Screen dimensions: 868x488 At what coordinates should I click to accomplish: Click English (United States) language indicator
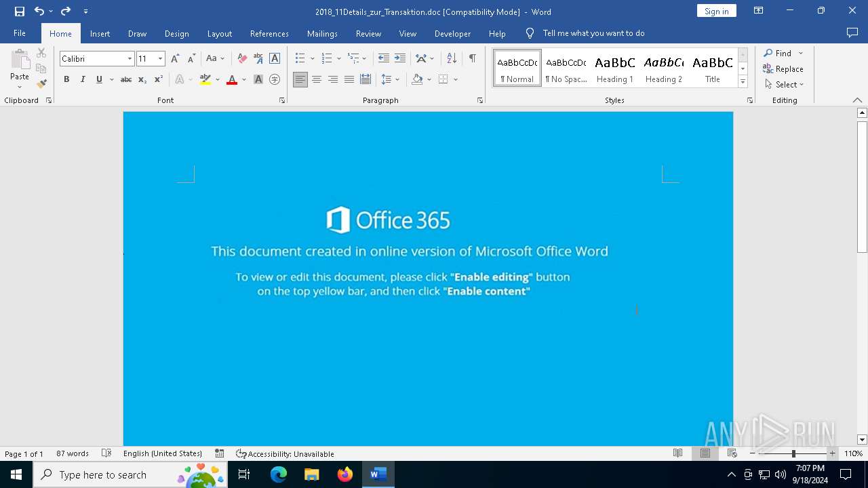click(163, 453)
